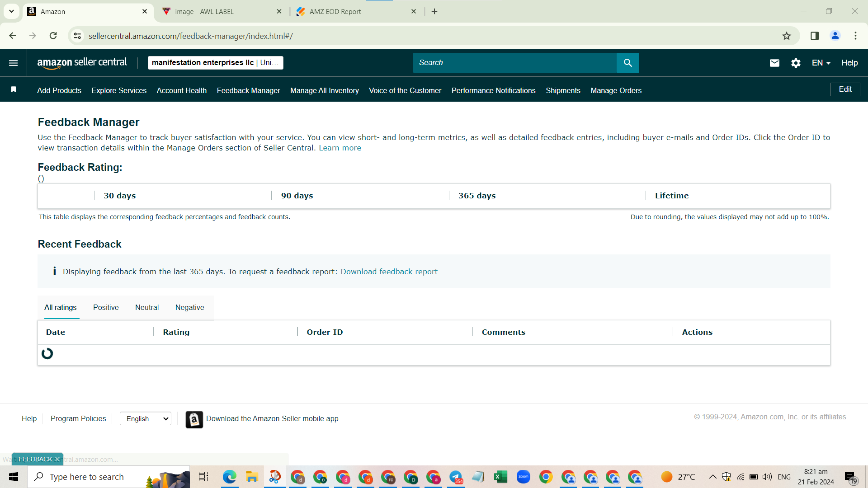Image resolution: width=868 pixels, height=488 pixels.
Task: Click the browser address bar URL
Action: (191, 36)
